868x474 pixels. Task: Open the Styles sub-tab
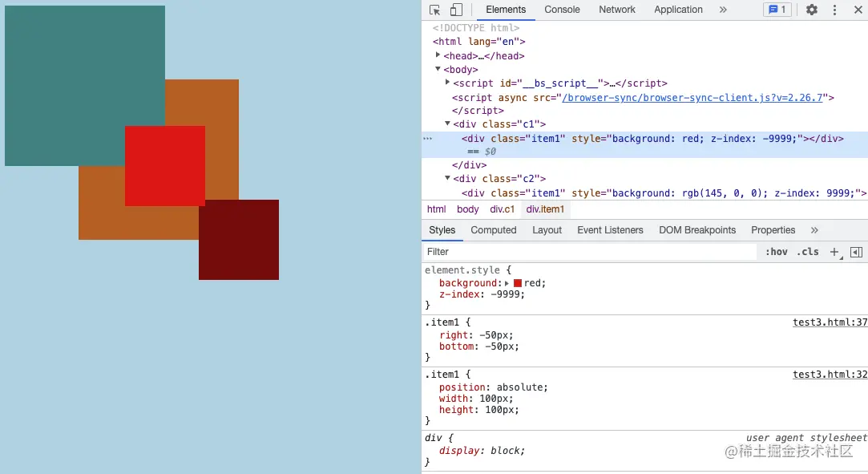point(442,230)
